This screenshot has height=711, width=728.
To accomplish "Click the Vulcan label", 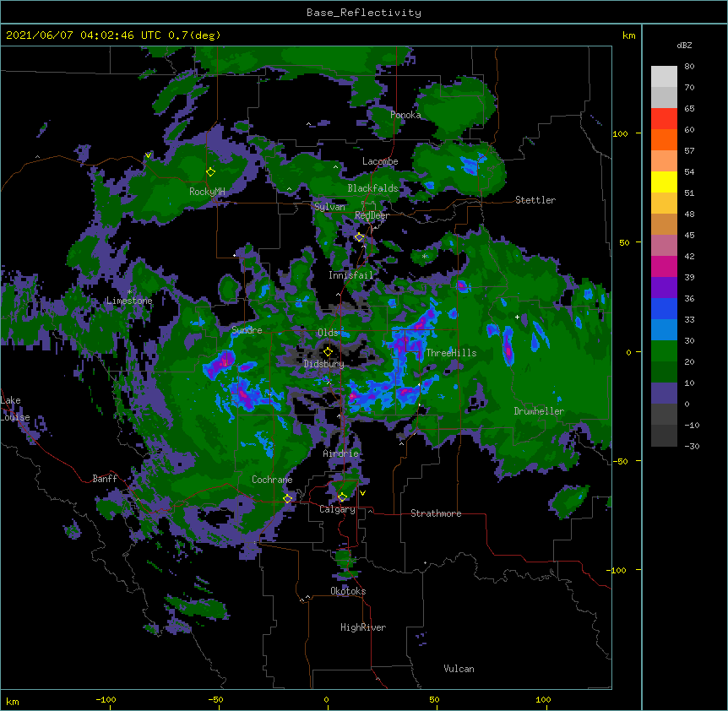I will click(x=459, y=669).
